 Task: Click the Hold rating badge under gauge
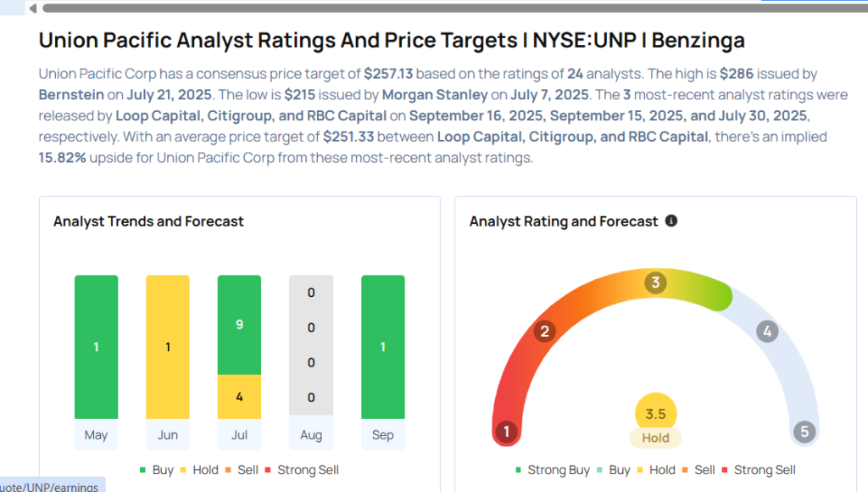point(655,439)
